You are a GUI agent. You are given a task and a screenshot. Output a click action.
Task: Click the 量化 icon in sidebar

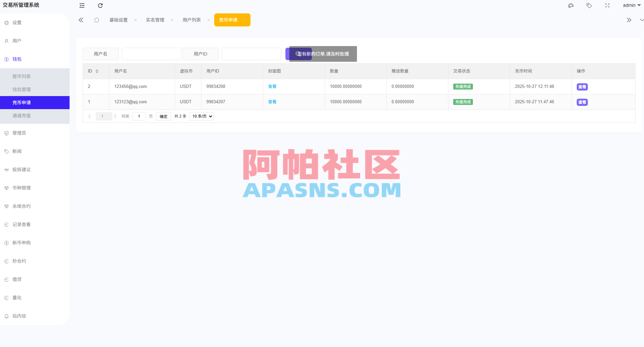point(6,298)
